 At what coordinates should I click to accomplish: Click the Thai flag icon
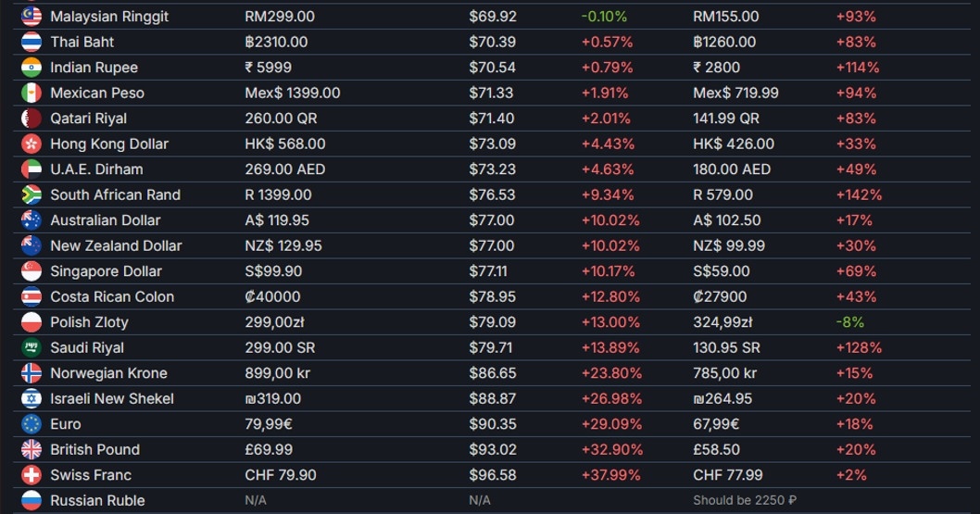31,42
